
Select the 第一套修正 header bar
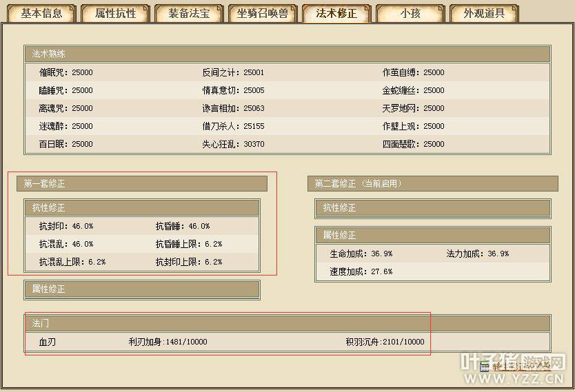click(141, 184)
